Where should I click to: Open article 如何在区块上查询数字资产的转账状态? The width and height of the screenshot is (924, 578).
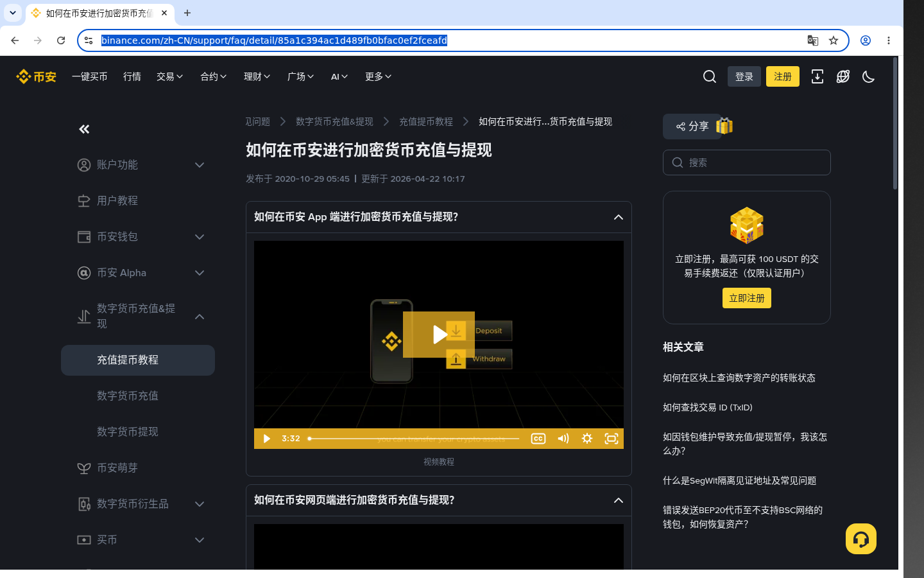739,378
